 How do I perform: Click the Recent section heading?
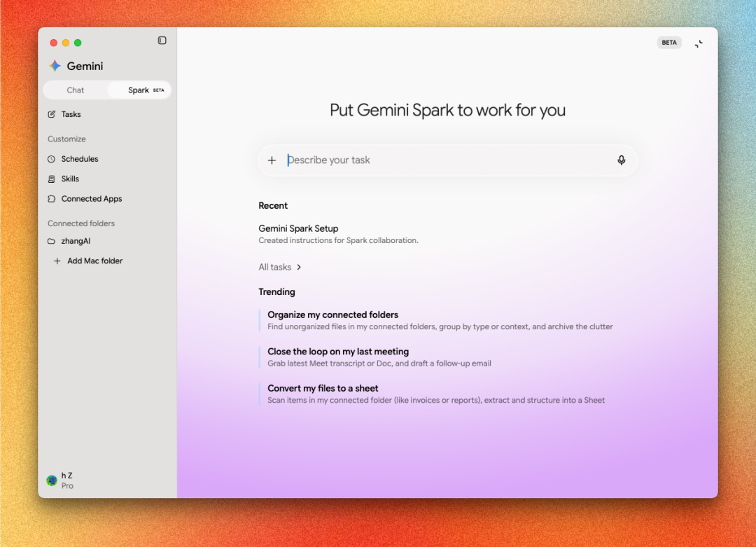(273, 205)
